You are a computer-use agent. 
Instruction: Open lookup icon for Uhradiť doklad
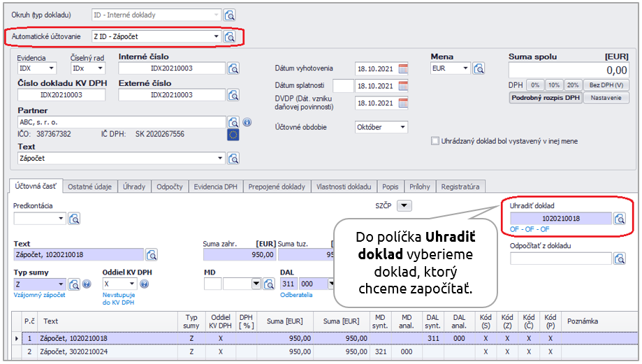(x=619, y=219)
